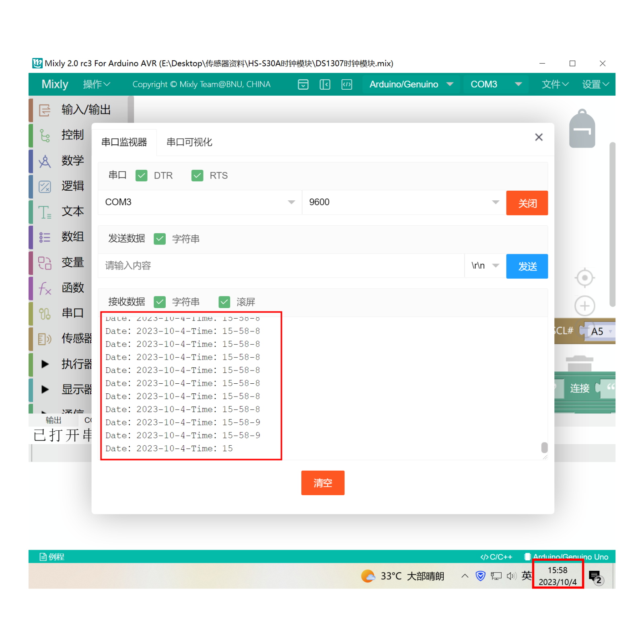Uncheck the DTR checkbox
The height and width of the screenshot is (644, 644).
141,175
